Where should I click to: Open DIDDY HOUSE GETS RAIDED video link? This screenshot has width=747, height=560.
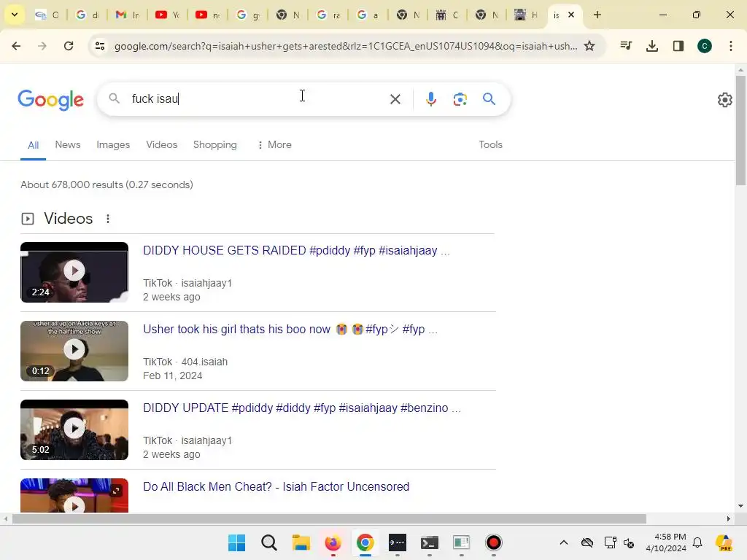tap(296, 251)
